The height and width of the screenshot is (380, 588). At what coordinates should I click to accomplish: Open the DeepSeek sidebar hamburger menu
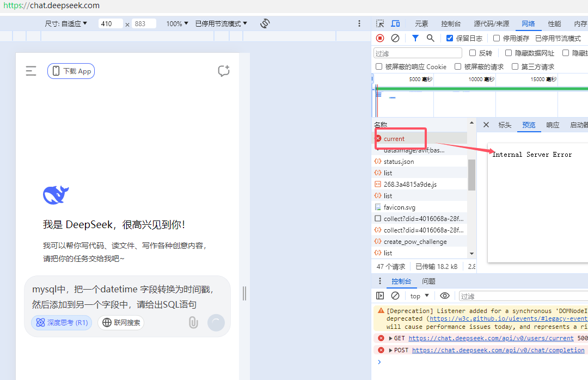point(30,71)
